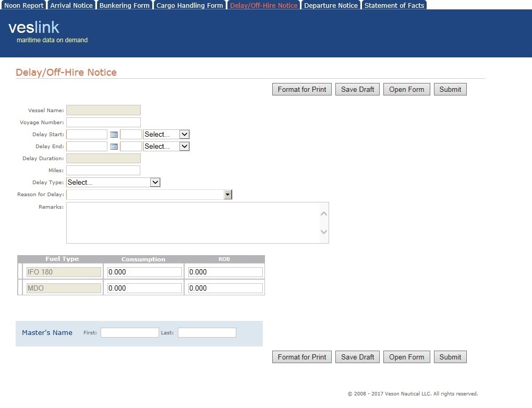Click the Voyage Number input field
Screen dimensions: 532x408
tap(103, 122)
